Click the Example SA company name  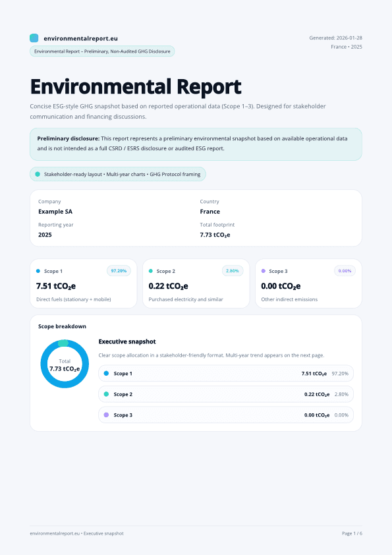55,212
